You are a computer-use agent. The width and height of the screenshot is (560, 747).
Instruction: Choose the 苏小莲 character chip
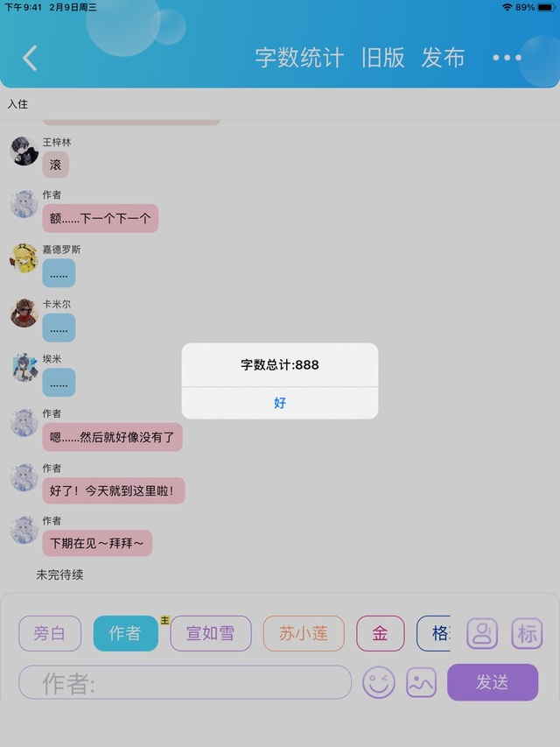point(304,634)
